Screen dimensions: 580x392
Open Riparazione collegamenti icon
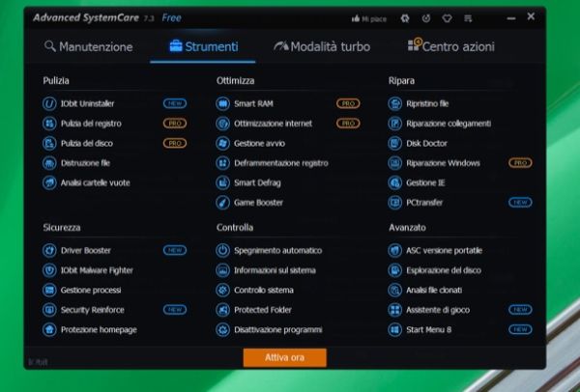(x=394, y=124)
